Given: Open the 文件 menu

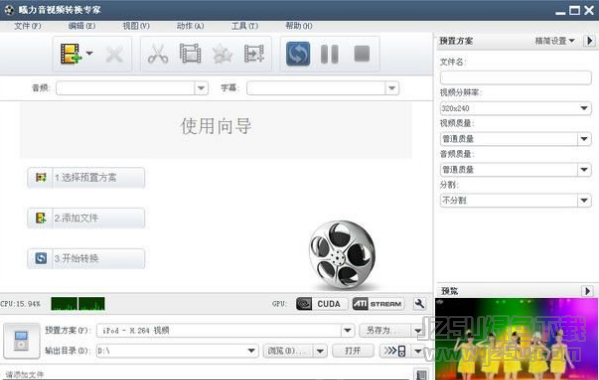Looking at the screenshot, I should pos(28,26).
